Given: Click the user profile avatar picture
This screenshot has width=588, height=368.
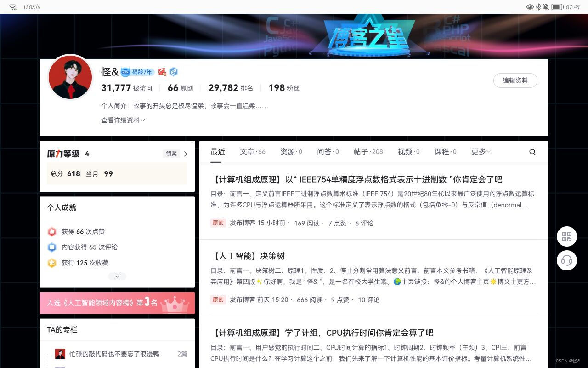Looking at the screenshot, I should [70, 78].
